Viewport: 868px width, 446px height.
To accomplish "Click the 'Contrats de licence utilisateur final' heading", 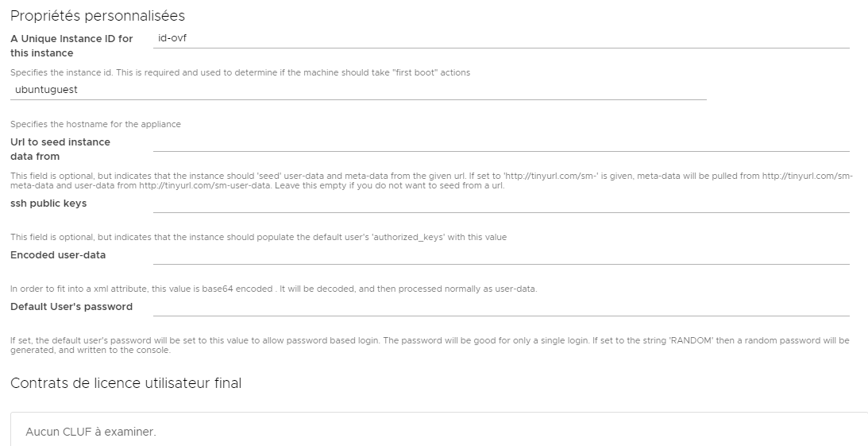I will point(125,383).
